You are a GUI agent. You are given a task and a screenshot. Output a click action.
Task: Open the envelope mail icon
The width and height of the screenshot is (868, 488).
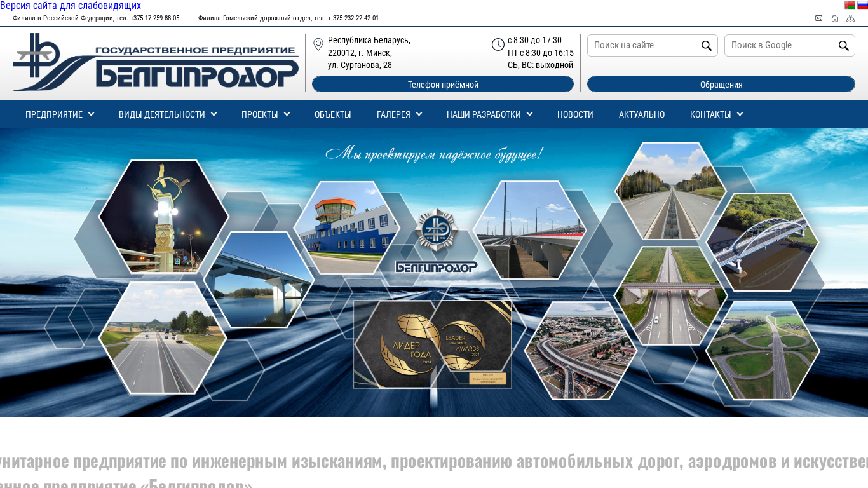point(818,18)
